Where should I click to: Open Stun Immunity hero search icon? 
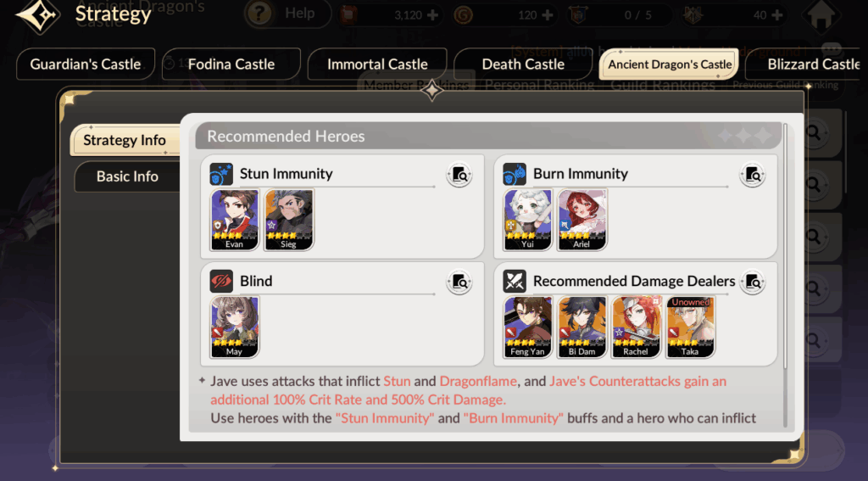tap(459, 175)
